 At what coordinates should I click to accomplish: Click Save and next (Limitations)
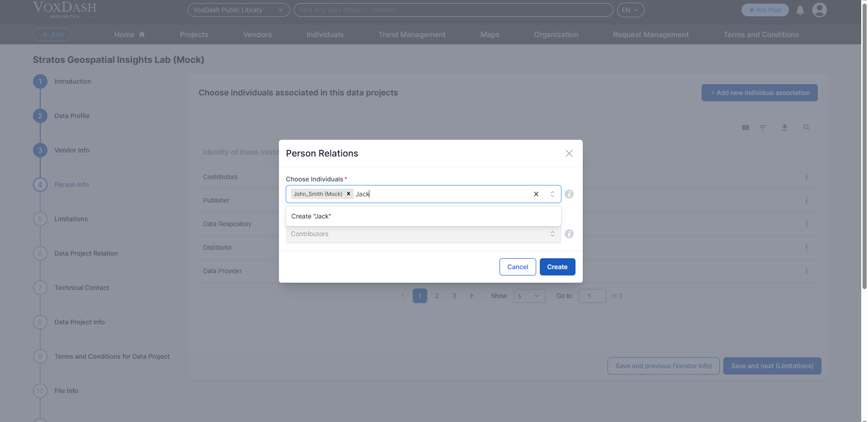pos(772,366)
